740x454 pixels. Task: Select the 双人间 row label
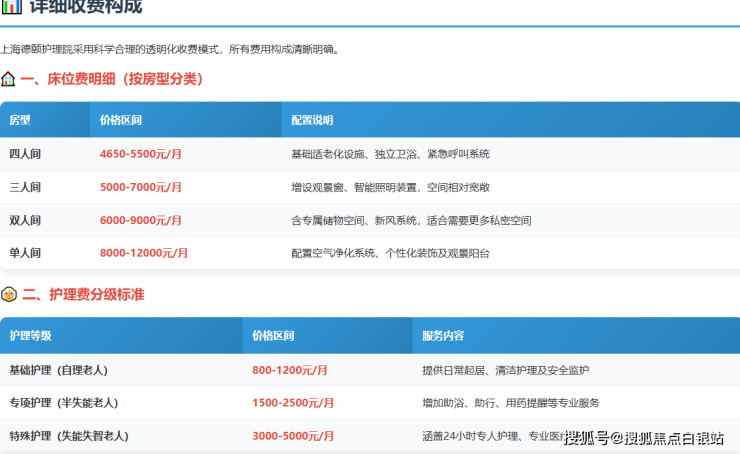(25, 220)
